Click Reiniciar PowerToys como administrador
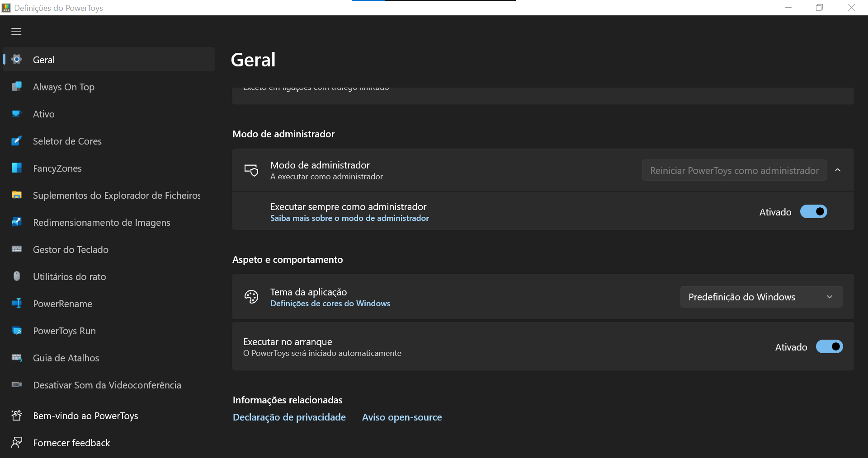The height and width of the screenshot is (458, 868). (733, 170)
